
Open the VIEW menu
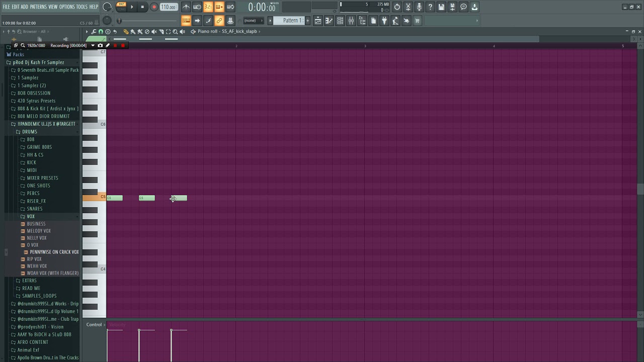click(53, 7)
